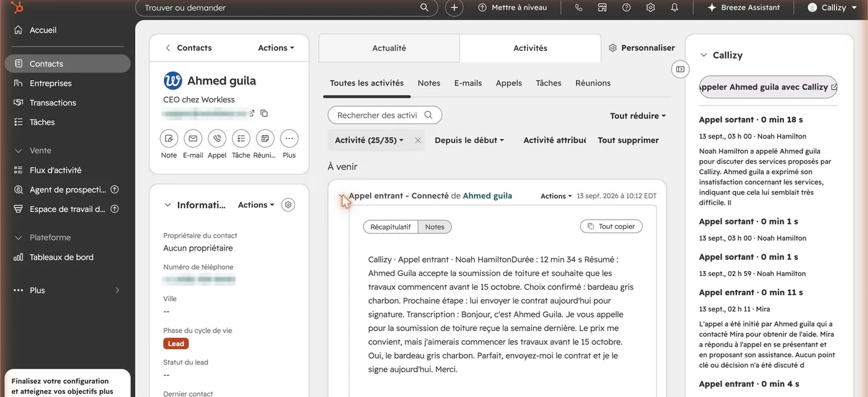868x397 pixels.
Task: Create a Note for the contact
Action: (169, 138)
